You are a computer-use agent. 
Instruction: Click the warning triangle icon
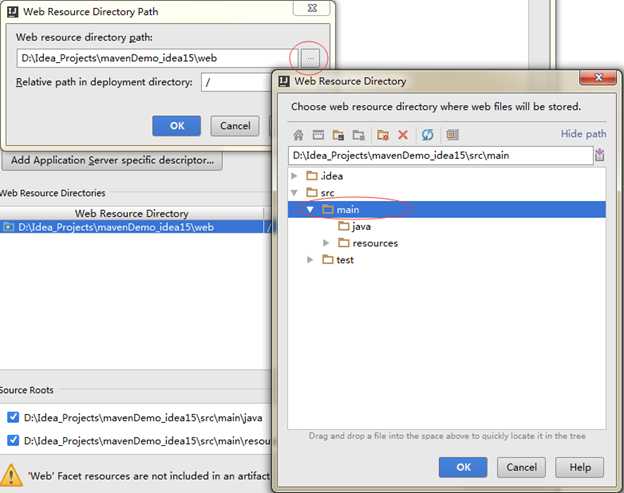[x=11, y=475]
